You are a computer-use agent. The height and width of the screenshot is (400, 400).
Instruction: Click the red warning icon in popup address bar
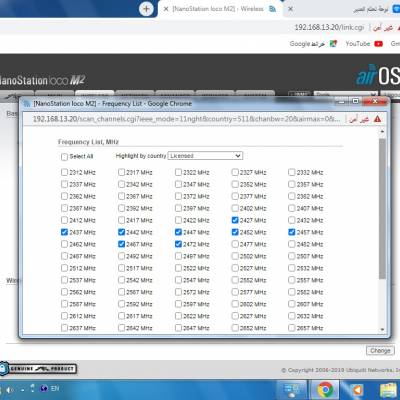pos(377,119)
